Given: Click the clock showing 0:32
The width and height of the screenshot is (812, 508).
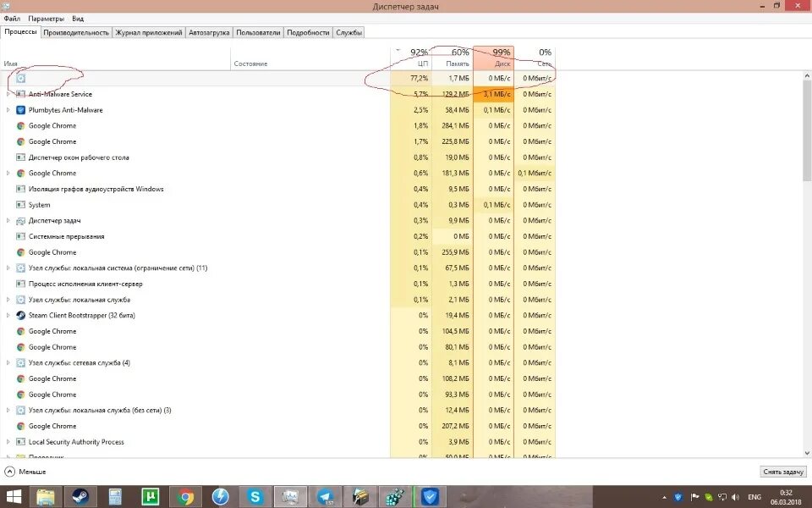Looking at the screenshot, I should 786,493.
